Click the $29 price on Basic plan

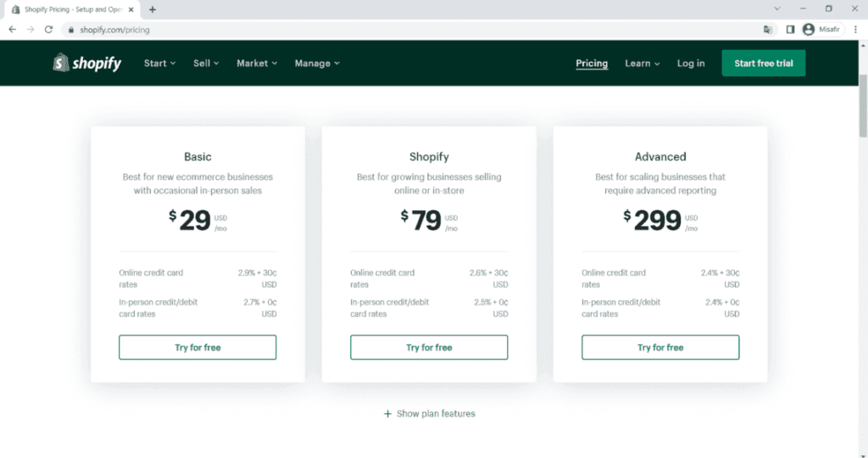(x=198, y=221)
